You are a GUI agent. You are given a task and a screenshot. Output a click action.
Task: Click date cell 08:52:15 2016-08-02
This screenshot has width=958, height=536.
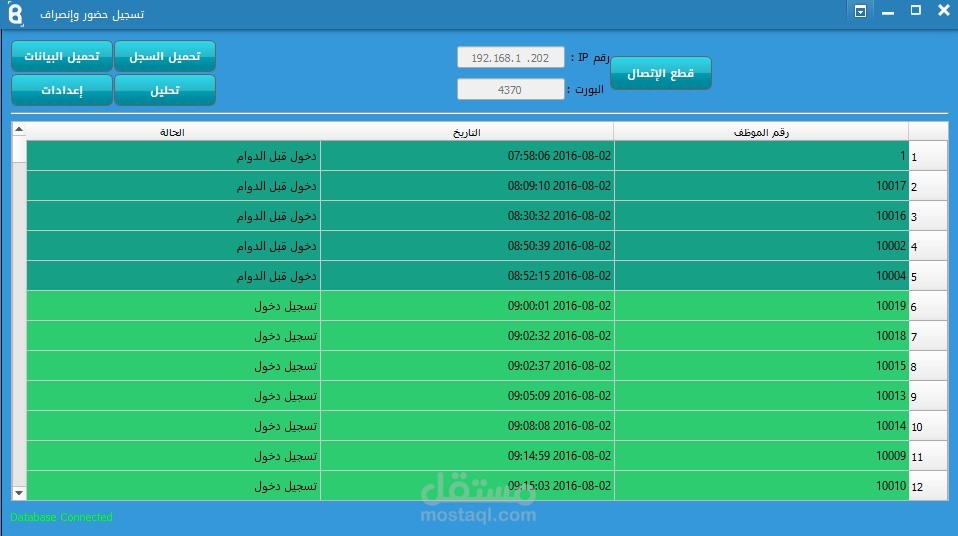467,276
